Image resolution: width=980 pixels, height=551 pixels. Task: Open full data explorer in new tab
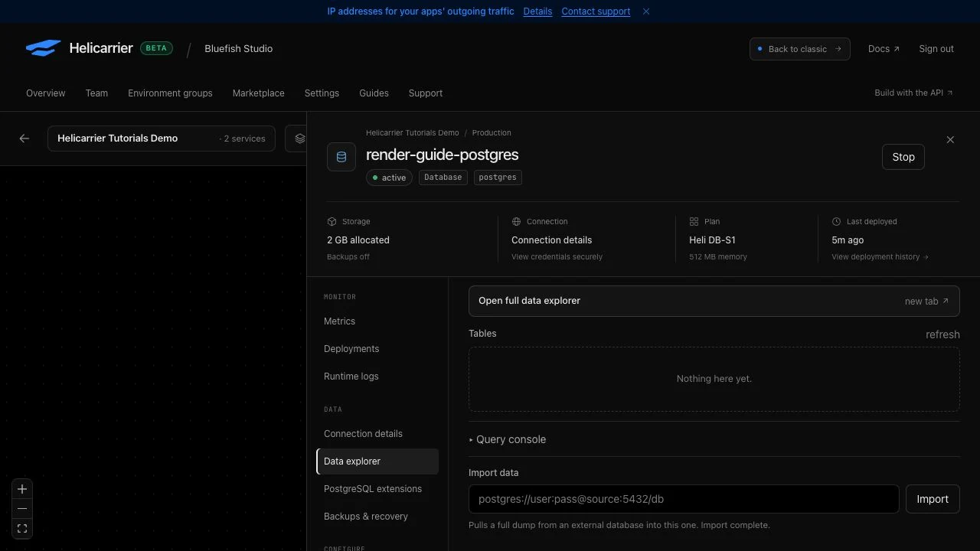[x=714, y=301]
